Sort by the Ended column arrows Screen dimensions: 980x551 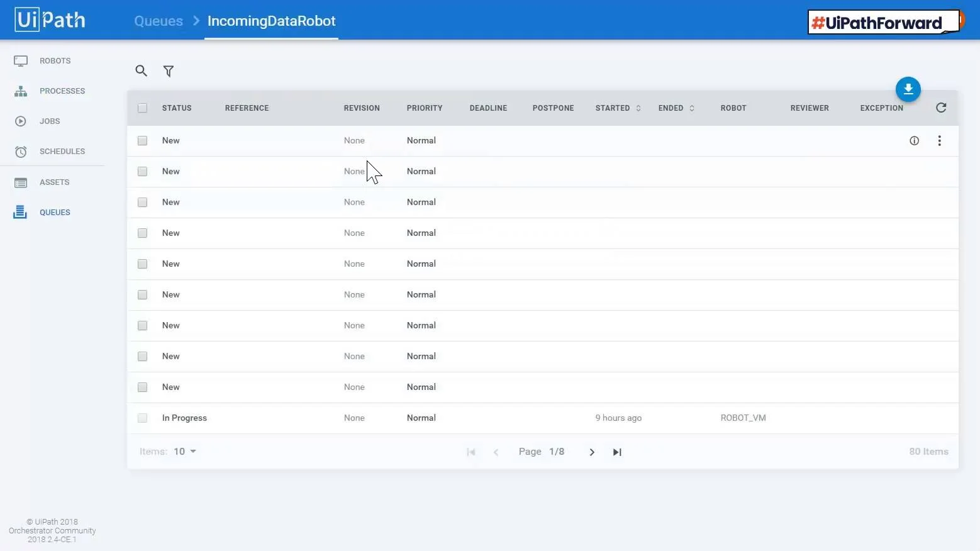tap(692, 108)
